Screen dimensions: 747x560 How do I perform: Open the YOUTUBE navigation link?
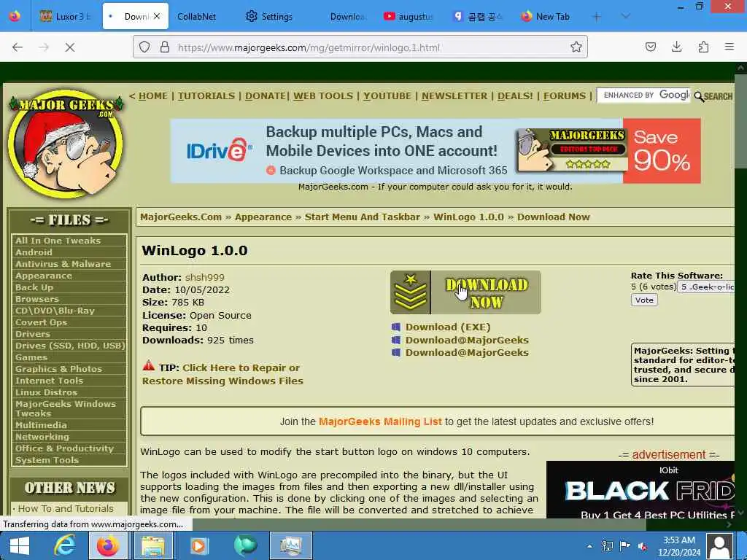tap(387, 96)
